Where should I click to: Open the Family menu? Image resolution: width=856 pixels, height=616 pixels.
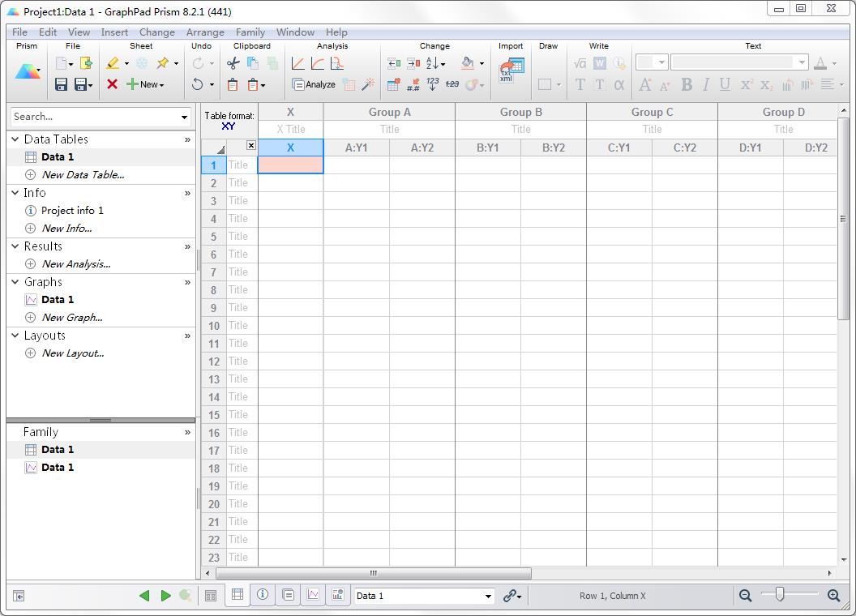point(250,32)
